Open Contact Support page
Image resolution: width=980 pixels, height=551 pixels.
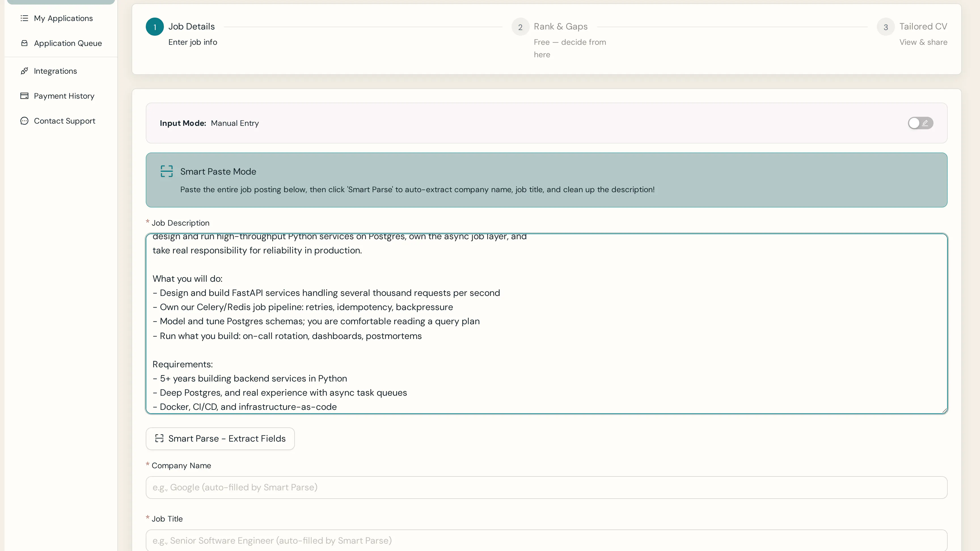(x=61, y=121)
